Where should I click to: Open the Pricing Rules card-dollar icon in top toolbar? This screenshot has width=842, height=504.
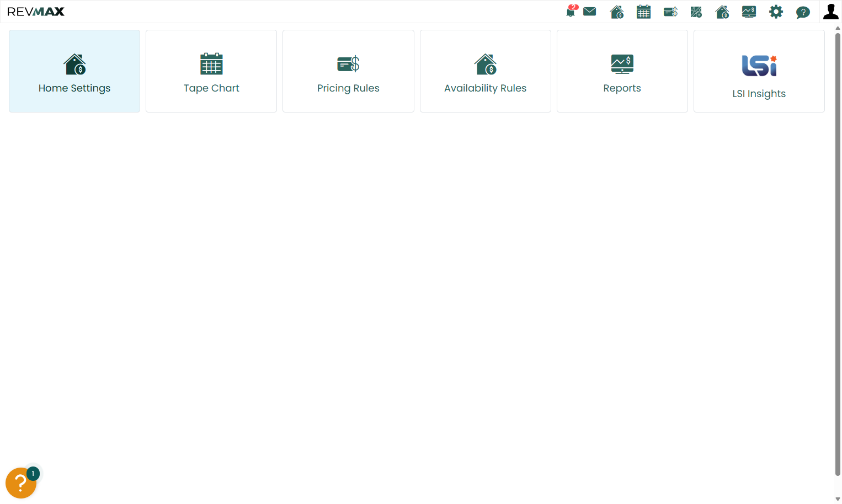pos(670,12)
